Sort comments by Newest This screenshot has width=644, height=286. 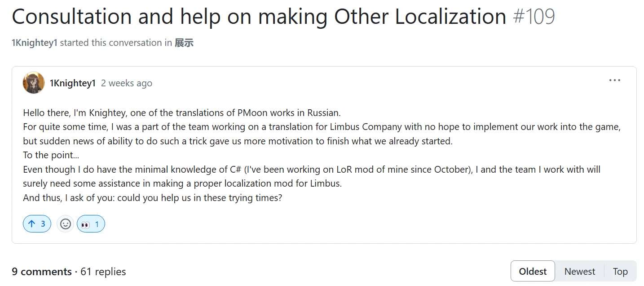tap(579, 272)
